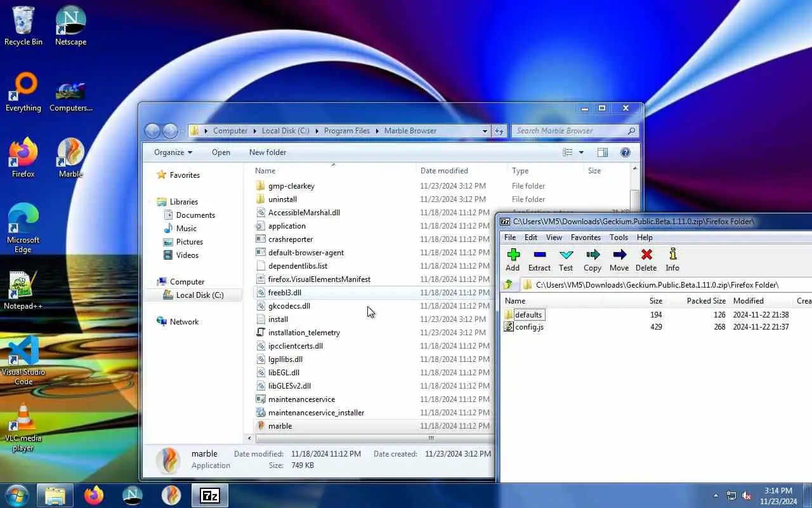Click the File Explorer taskbar button

point(55,495)
